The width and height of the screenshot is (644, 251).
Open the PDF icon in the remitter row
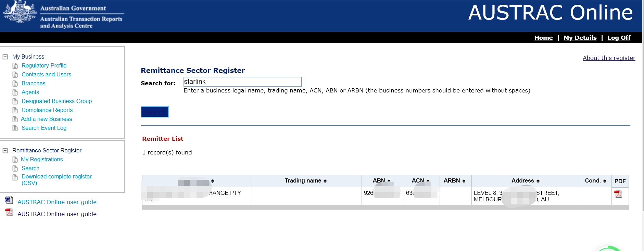click(x=618, y=194)
